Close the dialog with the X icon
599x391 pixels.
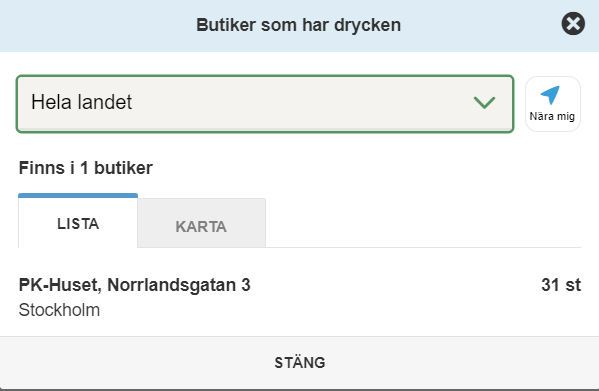click(x=573, y=24)
